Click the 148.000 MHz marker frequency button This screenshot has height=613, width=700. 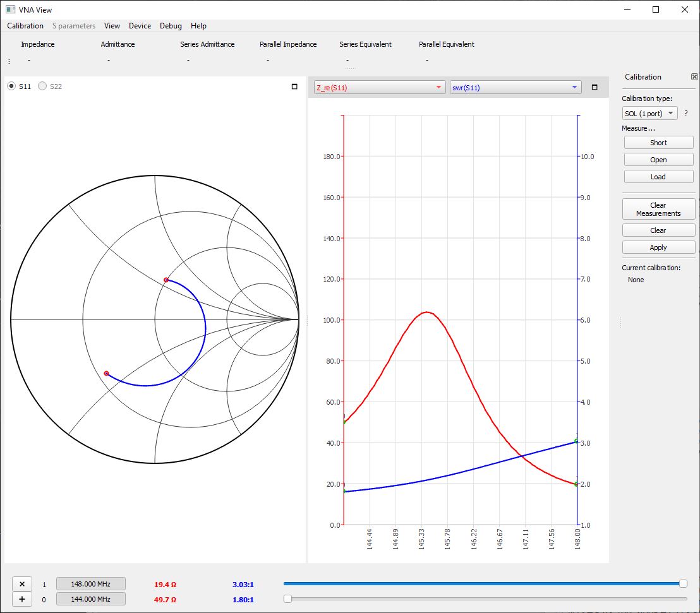90,583
